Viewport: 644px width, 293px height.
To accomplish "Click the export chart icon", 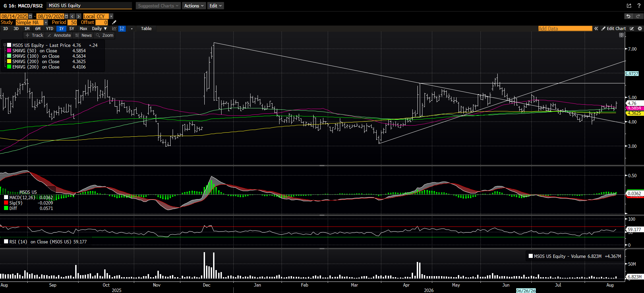I will pyautogui.click(x=629, y=6).
